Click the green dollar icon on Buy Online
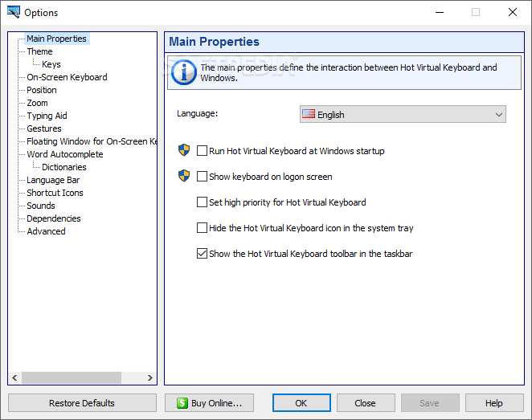The width and height of the screenshot is (532, 420). [x=182, y=402]
